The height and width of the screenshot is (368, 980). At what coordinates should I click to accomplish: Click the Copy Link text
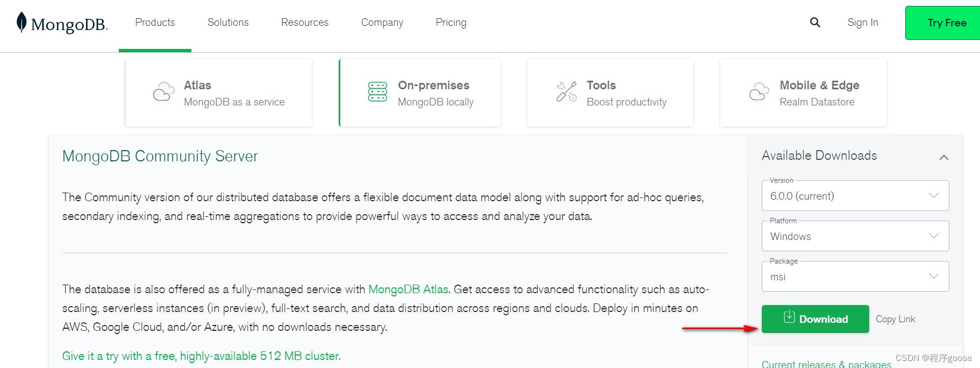(x=895, y=319)
